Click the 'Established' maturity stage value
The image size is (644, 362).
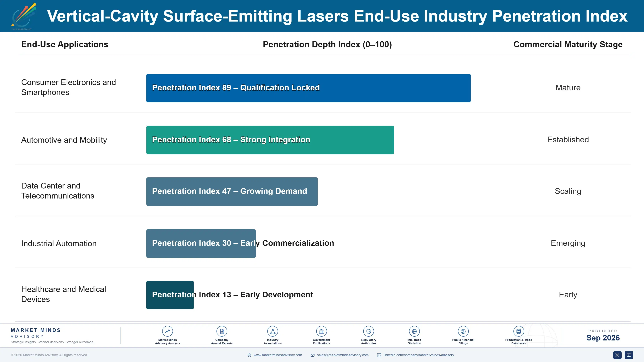pyautogui.click(x=568, y=140)
